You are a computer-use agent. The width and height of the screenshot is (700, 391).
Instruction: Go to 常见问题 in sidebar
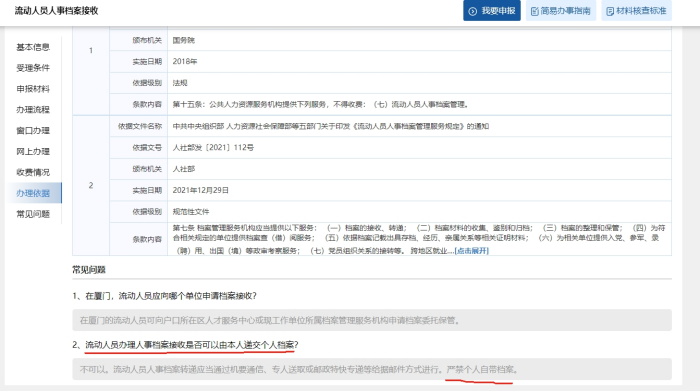click(x=33, y=214)
